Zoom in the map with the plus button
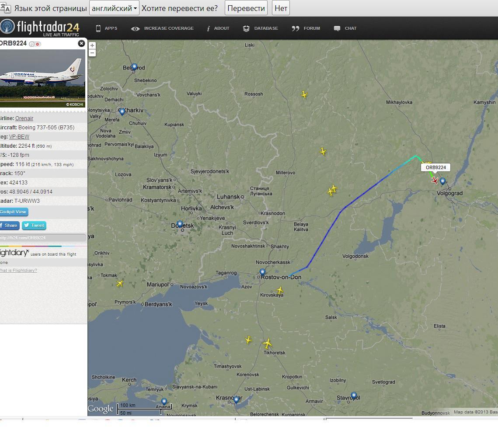The height and width of the screenshot is (448, 498). pyautogui.click(x=92, y=45)
